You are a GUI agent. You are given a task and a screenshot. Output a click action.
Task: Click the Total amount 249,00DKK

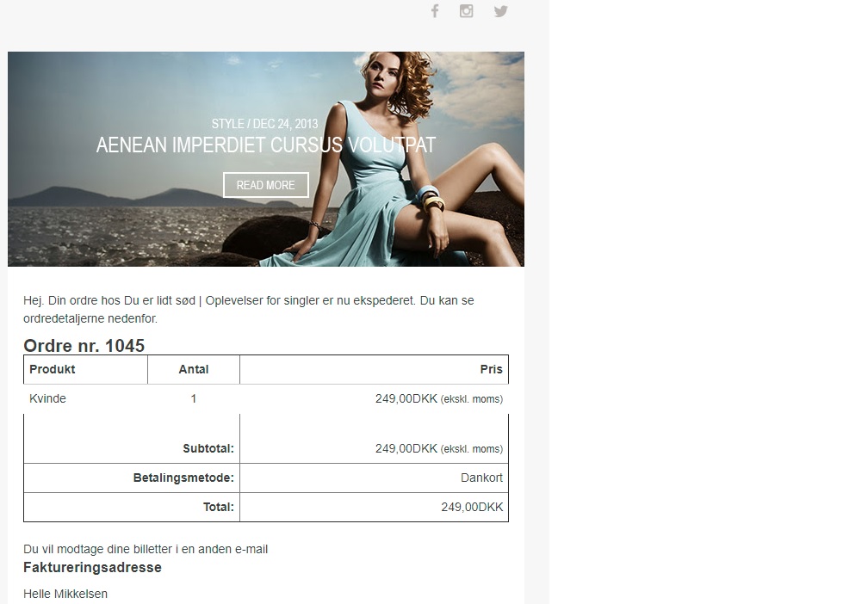(x=471, y=507)
